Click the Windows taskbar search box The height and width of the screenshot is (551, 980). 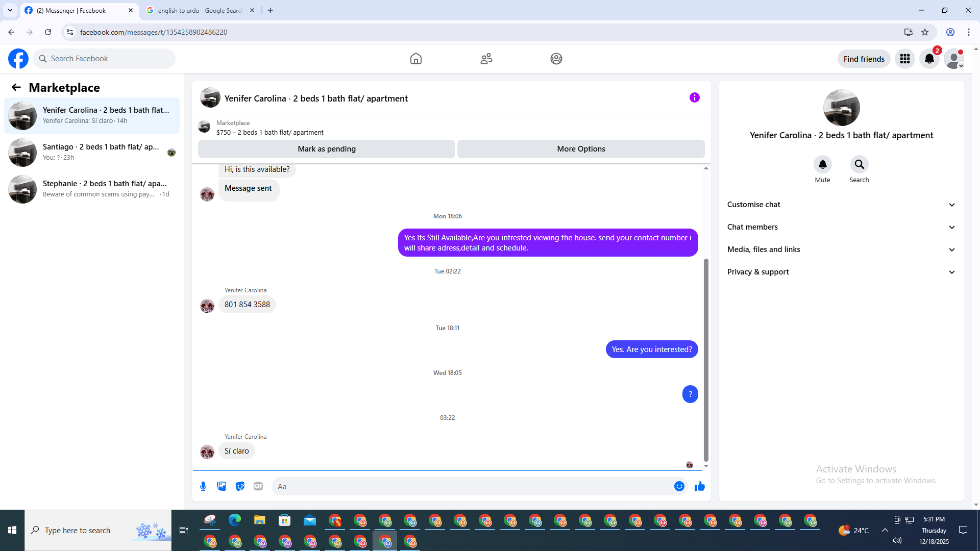[98, 531]
